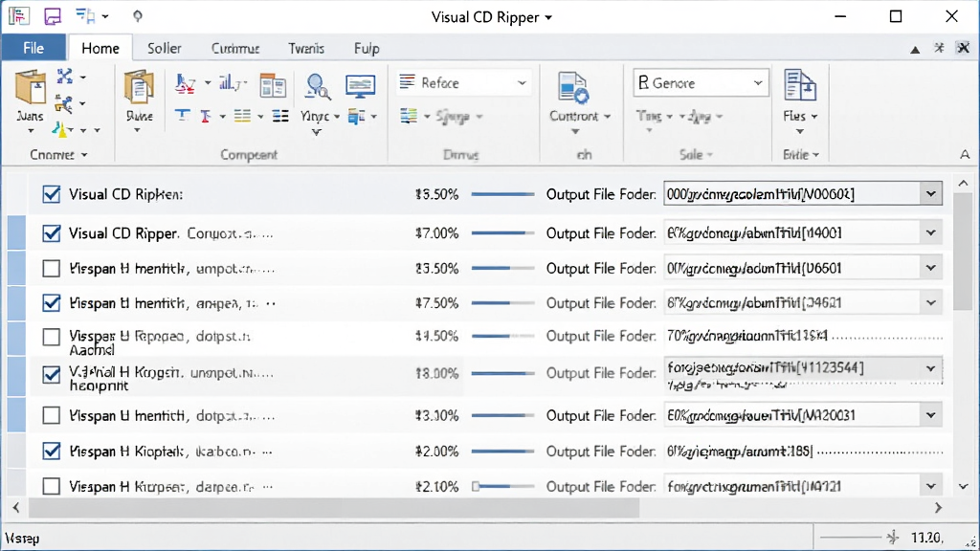Click the Sole group label arrow

709,155
